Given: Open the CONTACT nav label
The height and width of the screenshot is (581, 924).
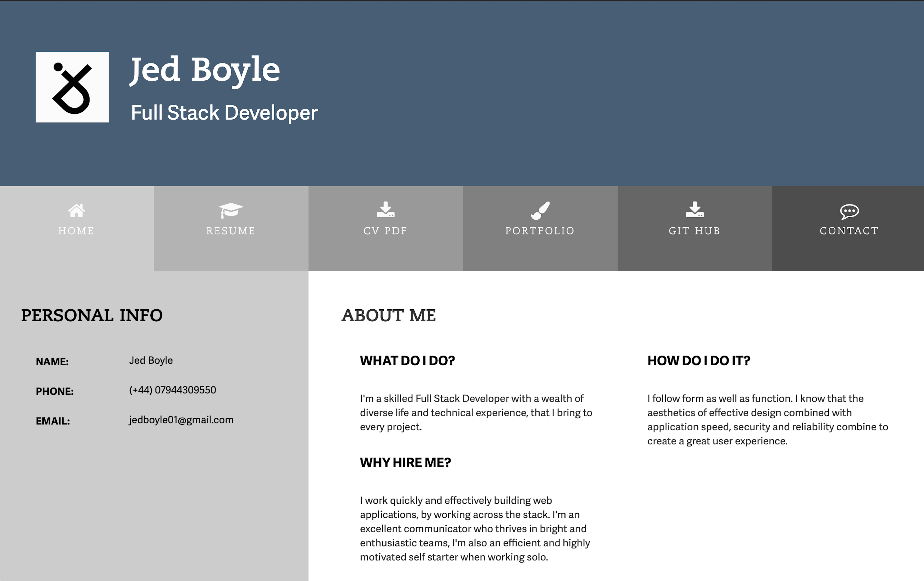Looking at the screenshot, I should click(x=849, y=231).
